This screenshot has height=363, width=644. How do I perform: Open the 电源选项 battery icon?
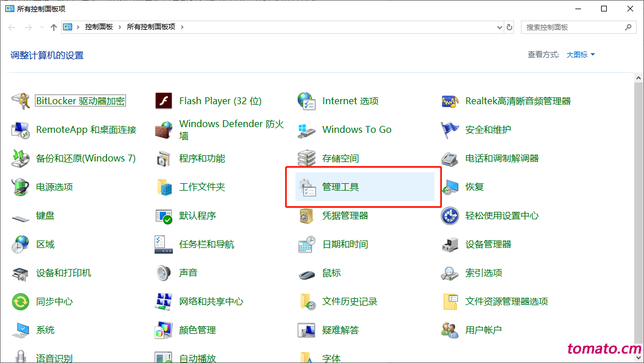tap(21, 187)
